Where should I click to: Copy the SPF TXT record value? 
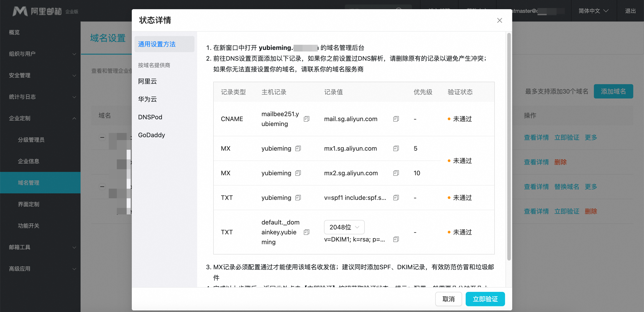click(x=396, y=198)
